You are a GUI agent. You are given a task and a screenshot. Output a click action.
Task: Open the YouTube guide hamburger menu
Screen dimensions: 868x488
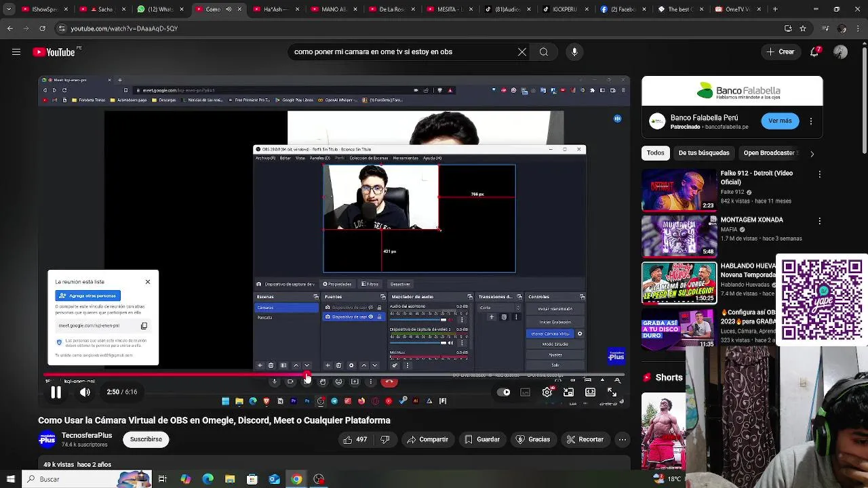click(x=16, y=52)
